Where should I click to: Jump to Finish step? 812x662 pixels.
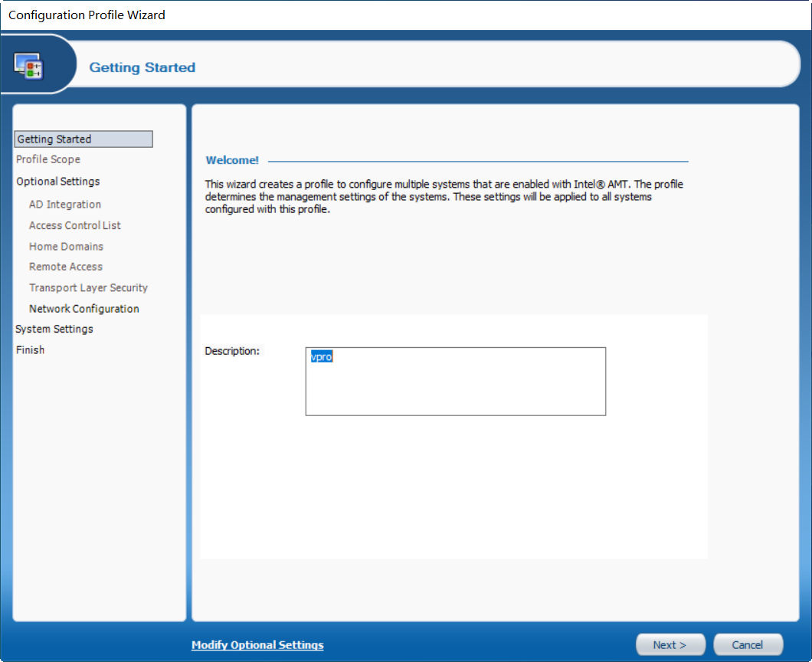pyautogui.click(x=30, y=349)
